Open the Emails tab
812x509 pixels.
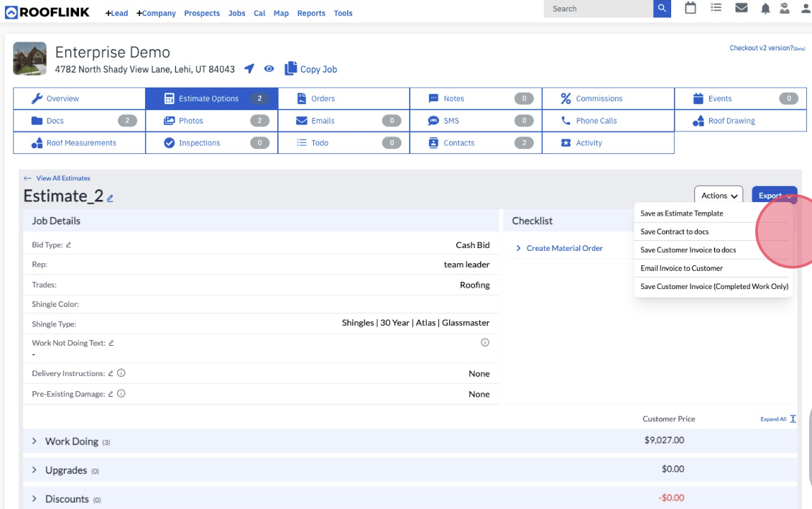[x=344, y=121]
